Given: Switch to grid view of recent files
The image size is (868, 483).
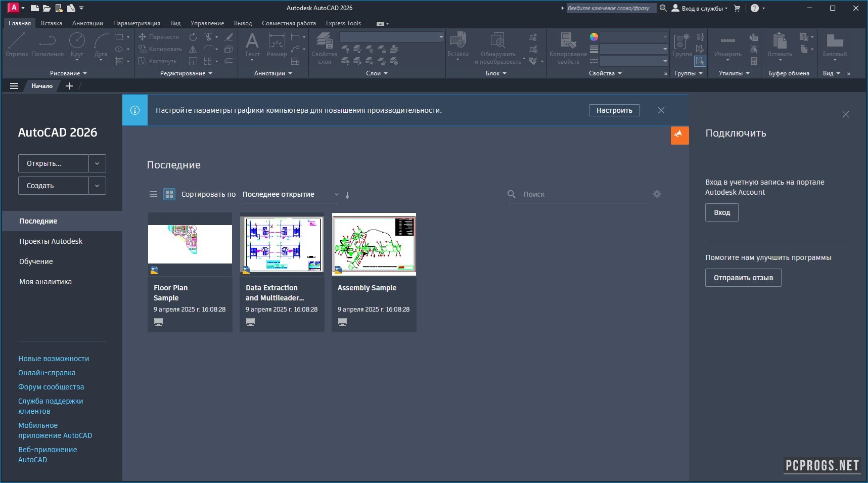Looking at the screenshot, I should point(169,194).
